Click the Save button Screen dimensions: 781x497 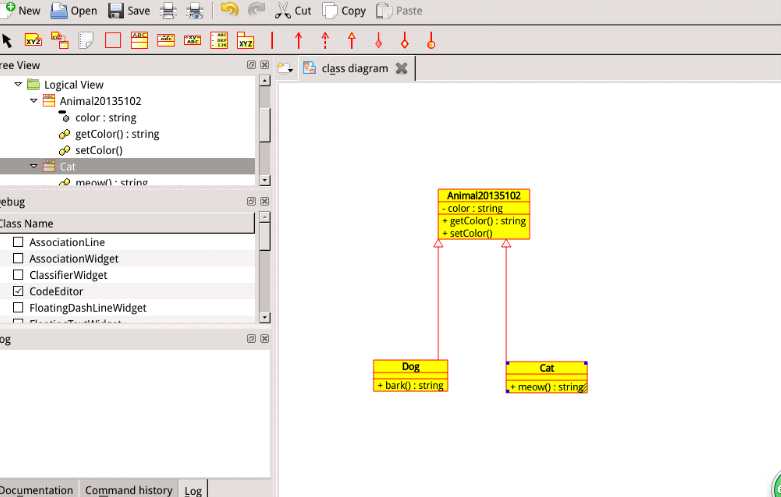(x=129, y=10)
